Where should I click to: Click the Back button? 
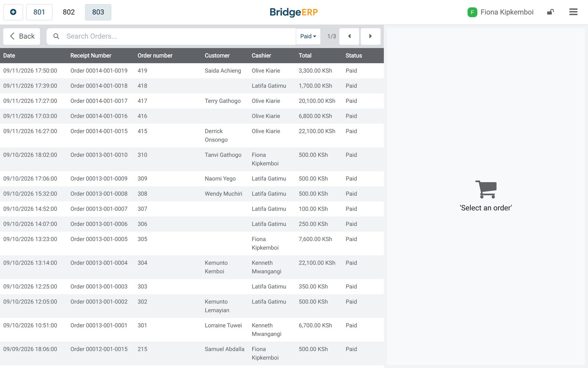point(22,36)
